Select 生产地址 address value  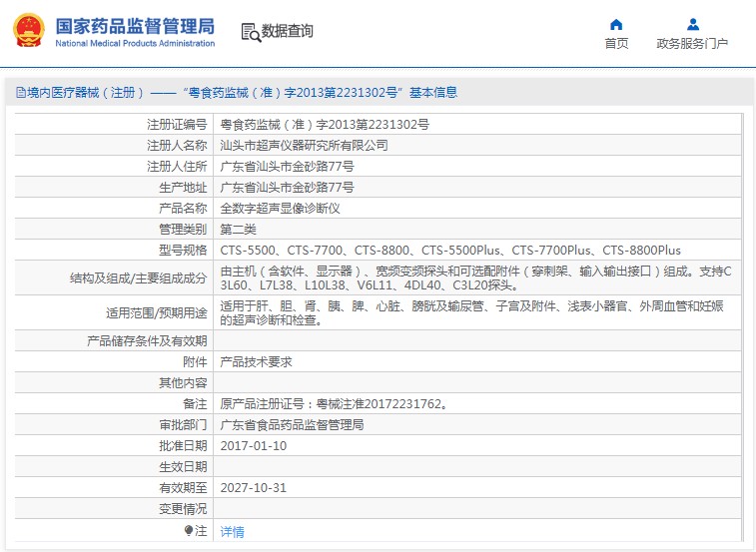click(287, 187)
